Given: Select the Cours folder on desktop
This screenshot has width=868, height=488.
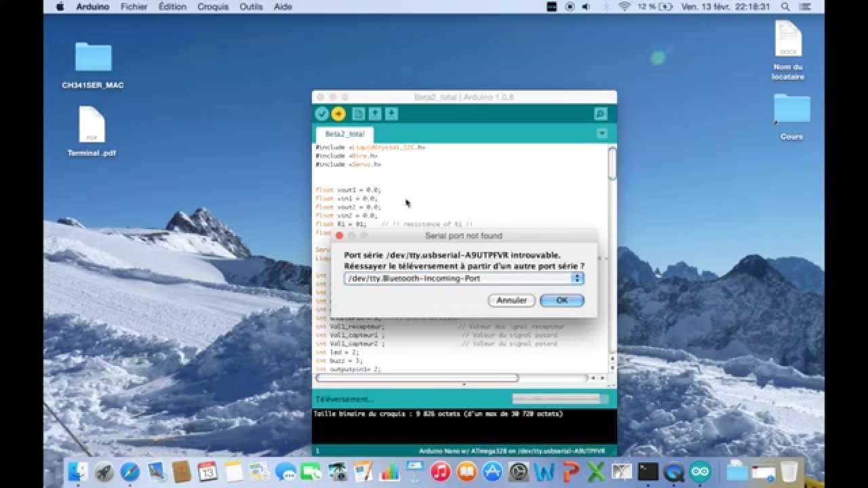Looking at the screenshot, I should pyautogui.click(x=791, y=117).
